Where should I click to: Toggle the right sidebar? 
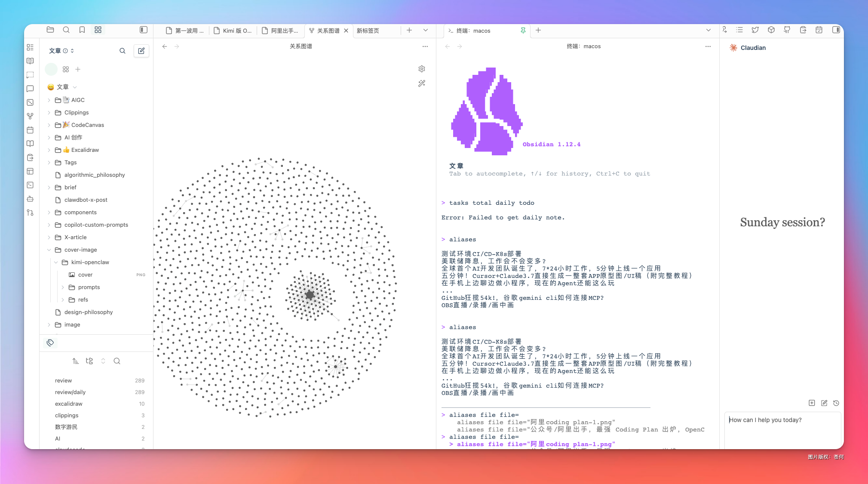pos(836,30)
